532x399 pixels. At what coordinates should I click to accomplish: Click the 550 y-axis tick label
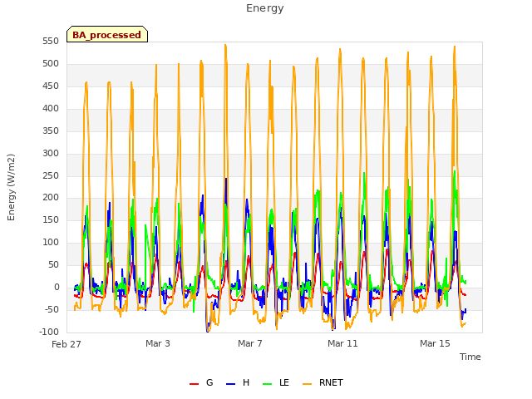51,41
